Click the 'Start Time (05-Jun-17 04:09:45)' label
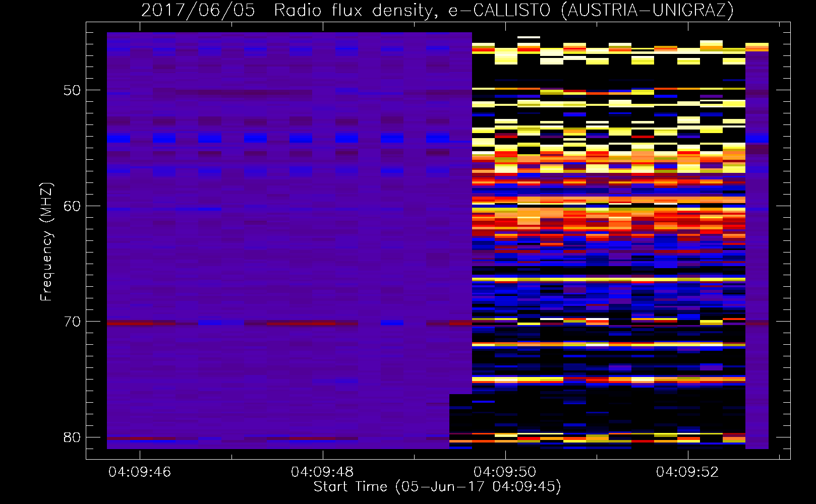The height and width of the screenshot is (504, 816). [437, 487]
